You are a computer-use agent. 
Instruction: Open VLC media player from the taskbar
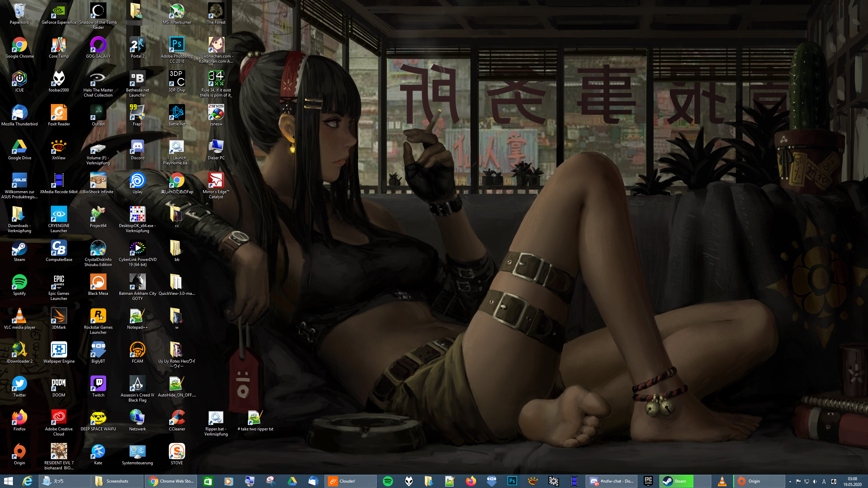tap(722, 481)
